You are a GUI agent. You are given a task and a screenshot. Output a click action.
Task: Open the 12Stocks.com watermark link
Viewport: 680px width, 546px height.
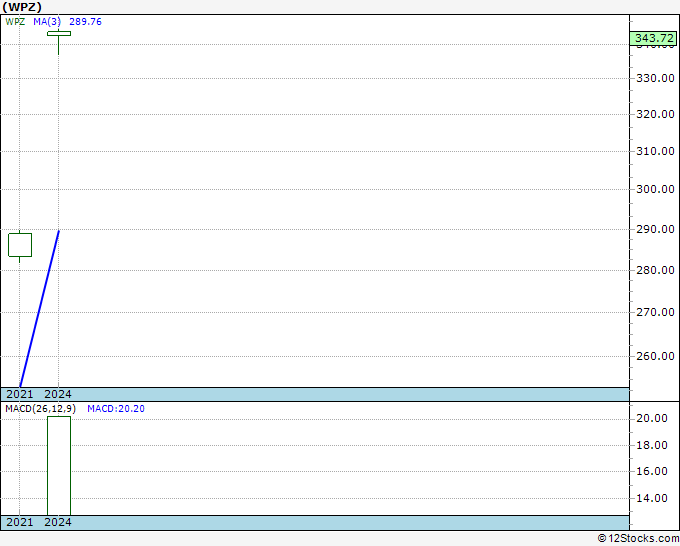click(638, 539)
